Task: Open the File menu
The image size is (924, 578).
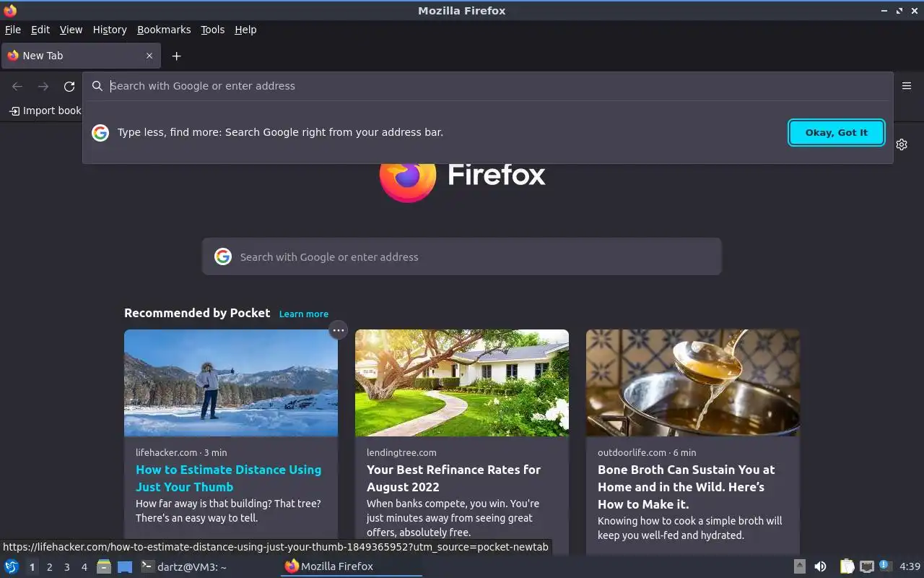Action: tap(13, 30)
